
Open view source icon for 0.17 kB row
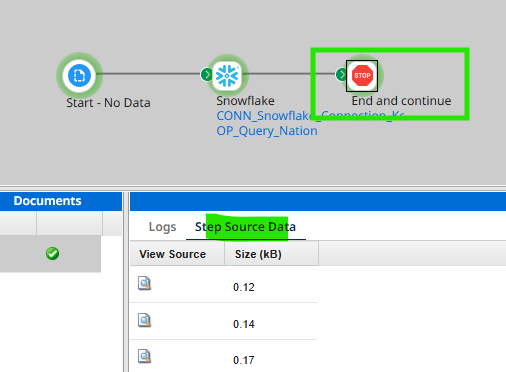tap(144, 356)
